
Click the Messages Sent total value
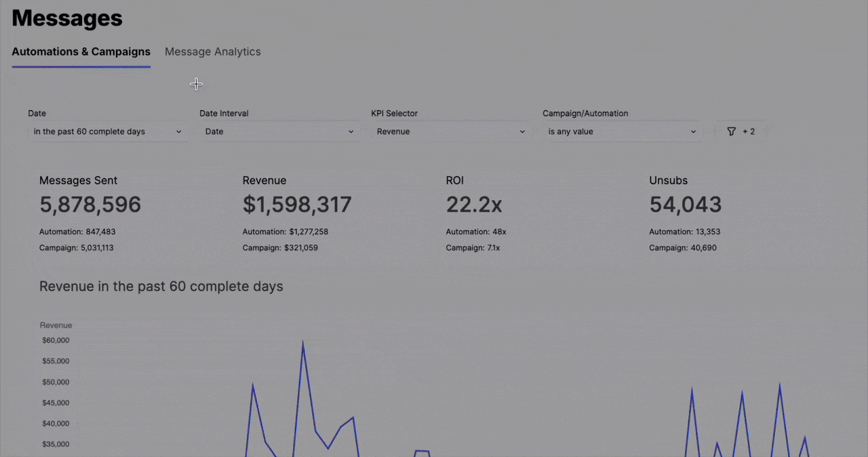(x=90, y=204)
